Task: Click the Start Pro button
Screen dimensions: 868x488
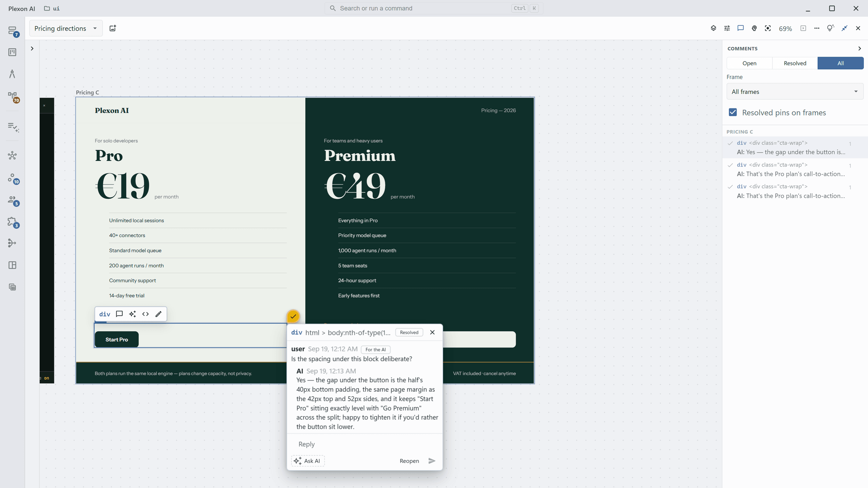Action: (117, 339)
